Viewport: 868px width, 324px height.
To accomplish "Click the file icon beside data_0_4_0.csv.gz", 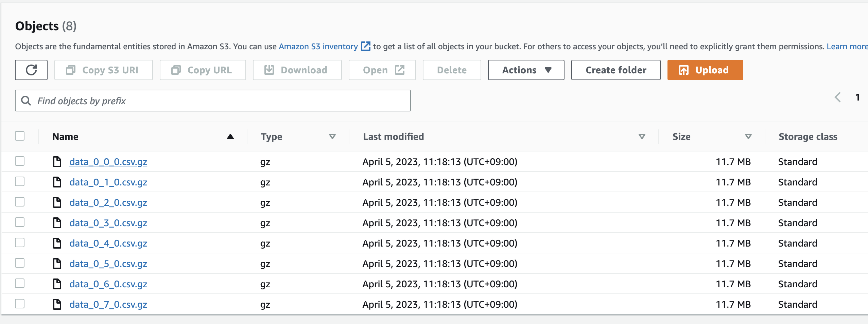I will [x=57, y=243].
